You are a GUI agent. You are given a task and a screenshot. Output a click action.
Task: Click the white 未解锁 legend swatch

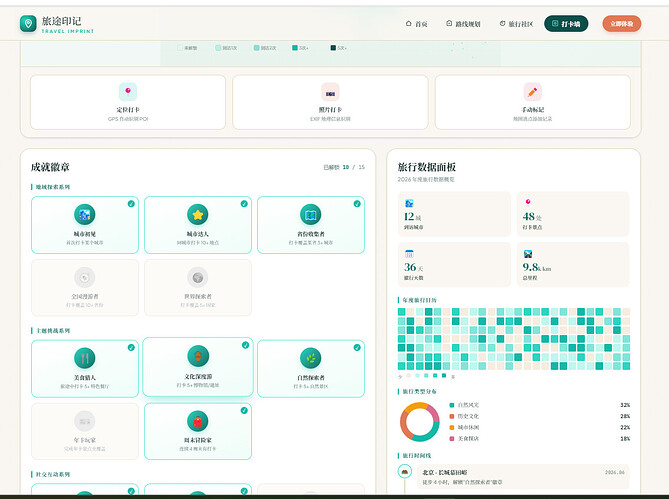(x=180, y=48)
